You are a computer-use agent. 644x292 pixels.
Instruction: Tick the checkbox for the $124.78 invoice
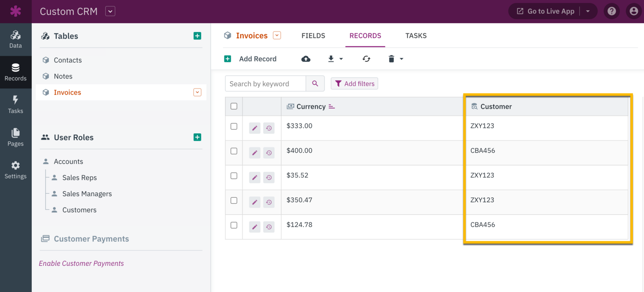click(234, 225)
